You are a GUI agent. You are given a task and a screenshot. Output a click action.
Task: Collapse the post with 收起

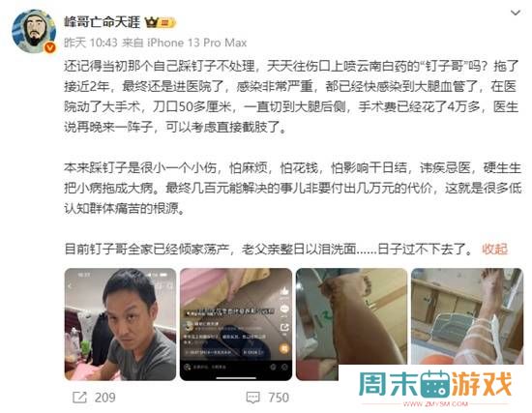click(x=494, y=249)
